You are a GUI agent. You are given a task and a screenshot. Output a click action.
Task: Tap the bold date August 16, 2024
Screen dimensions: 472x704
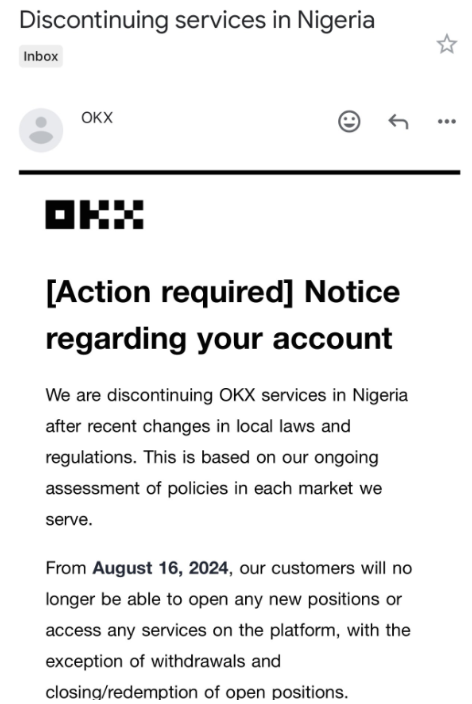click(160, 568)
